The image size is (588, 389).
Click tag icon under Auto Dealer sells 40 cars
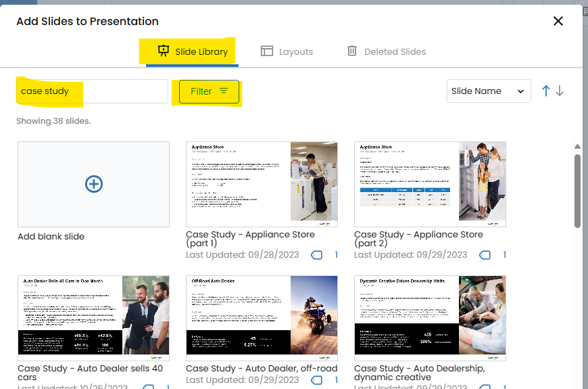point(148,386)
